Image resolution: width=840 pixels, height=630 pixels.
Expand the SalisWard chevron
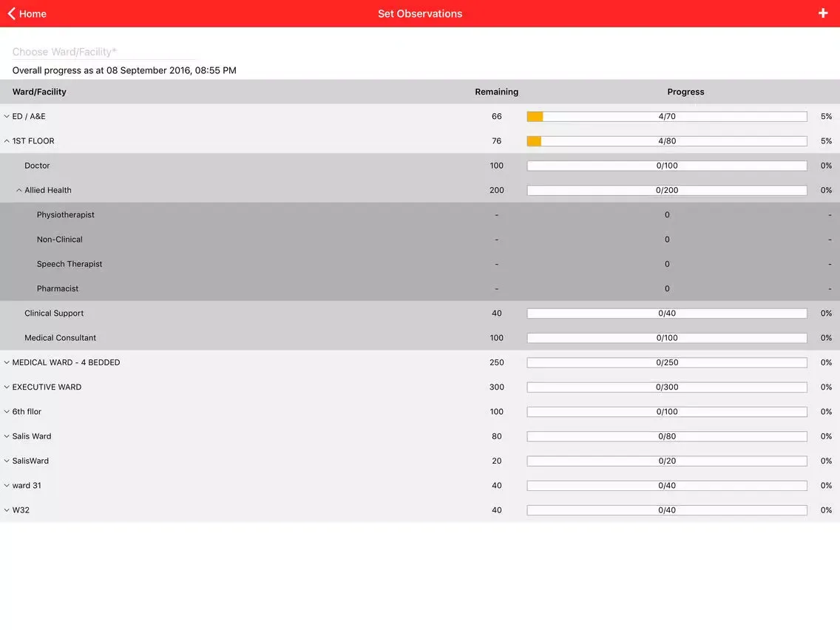[x=7, y=461]
